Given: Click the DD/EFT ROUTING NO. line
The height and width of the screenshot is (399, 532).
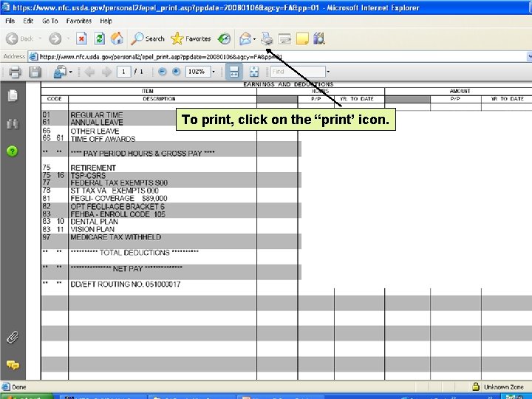Looking at the screenshot, I should pyautogui.click(x=125, y=284).
